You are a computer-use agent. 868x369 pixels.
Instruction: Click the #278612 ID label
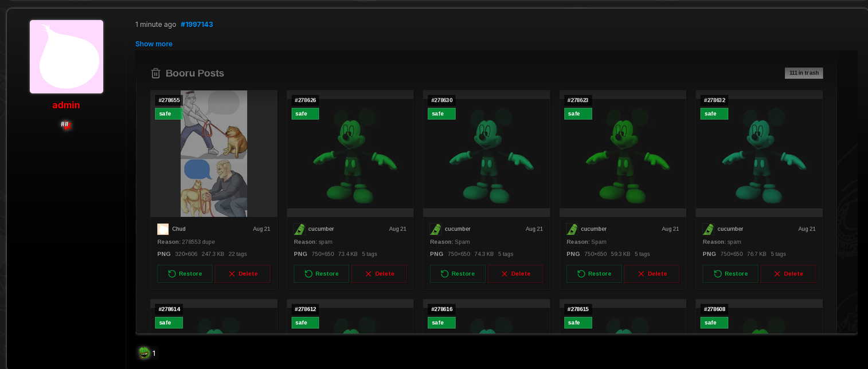coord(305,309)
